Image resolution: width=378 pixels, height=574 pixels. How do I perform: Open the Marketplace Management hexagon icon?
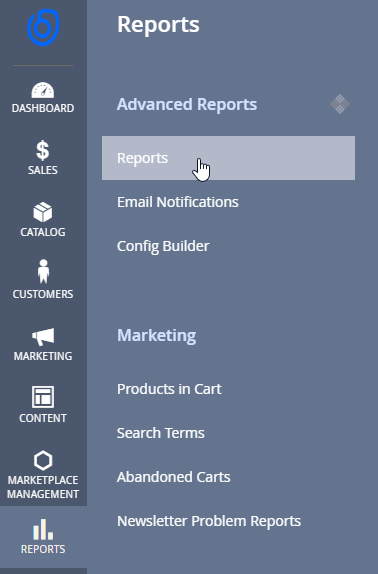[43, 461]
